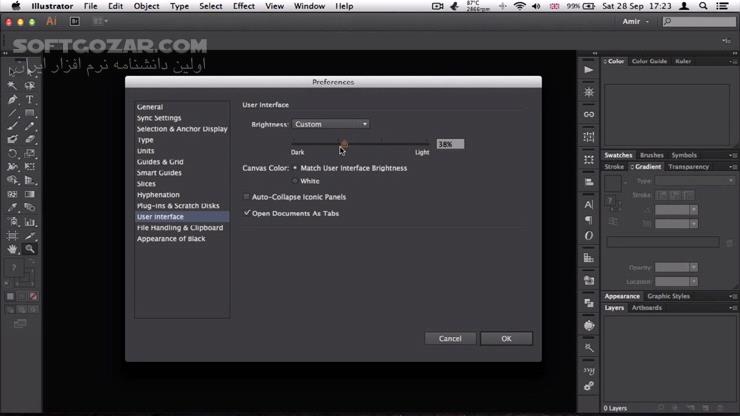Select the Eraser tool
Viewport: 740px width, 416px height.
coord(29,139)
